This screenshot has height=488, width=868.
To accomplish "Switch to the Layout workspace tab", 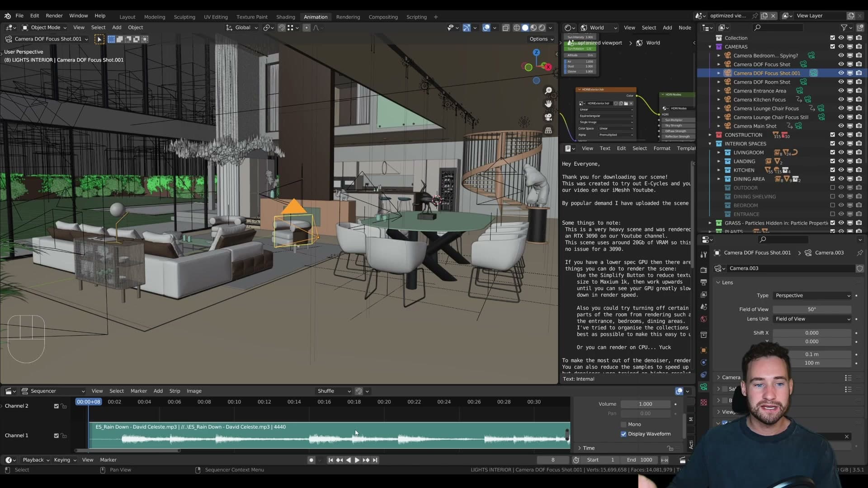I will [127, 17].
